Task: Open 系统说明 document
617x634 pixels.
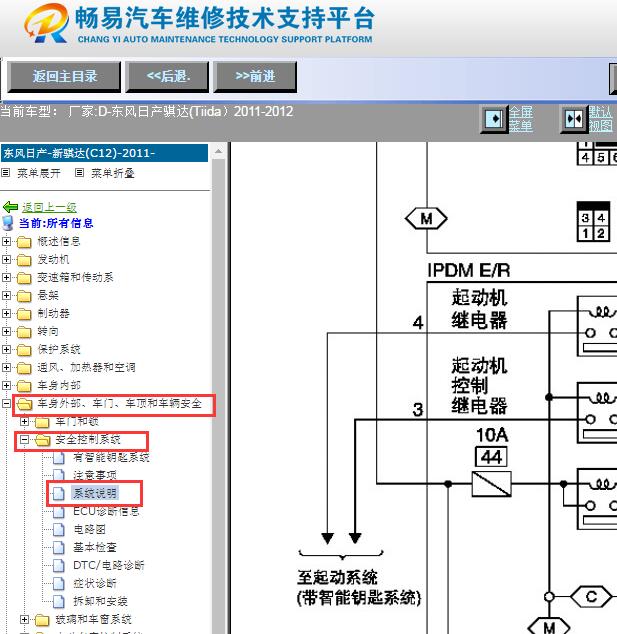Action: pos(95,493)
